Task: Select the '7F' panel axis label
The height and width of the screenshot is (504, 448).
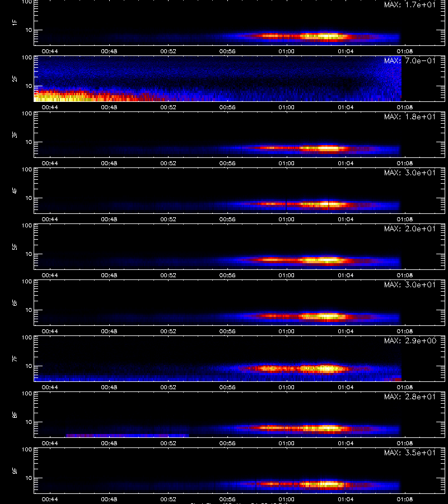Action: pyautogui.click(x=15, y=358)
